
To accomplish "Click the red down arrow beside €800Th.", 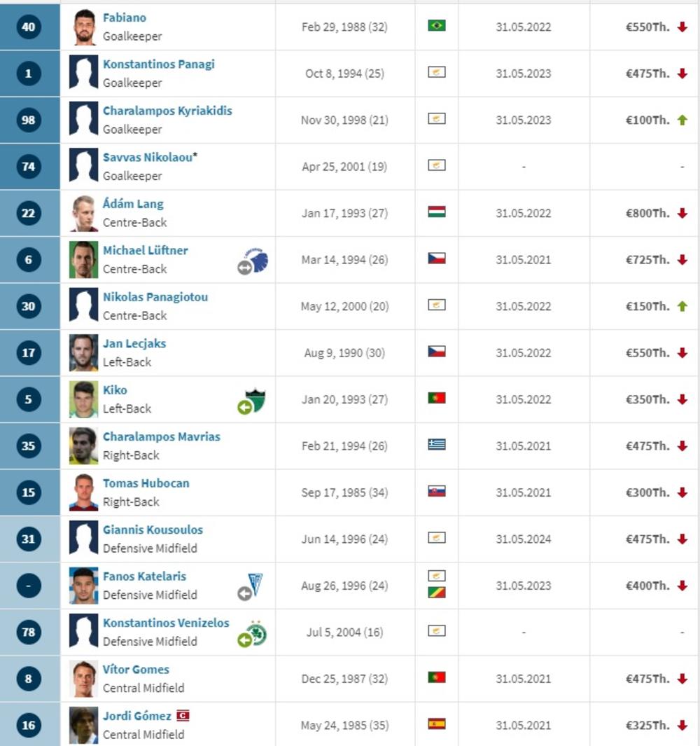I will 682,213.
